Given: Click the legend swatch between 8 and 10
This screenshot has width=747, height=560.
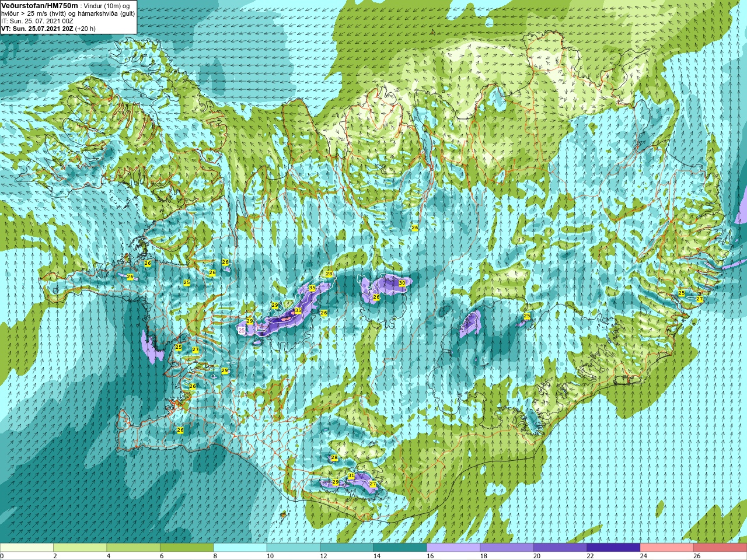Looking at the screenshot, I should tap(240, 548).
